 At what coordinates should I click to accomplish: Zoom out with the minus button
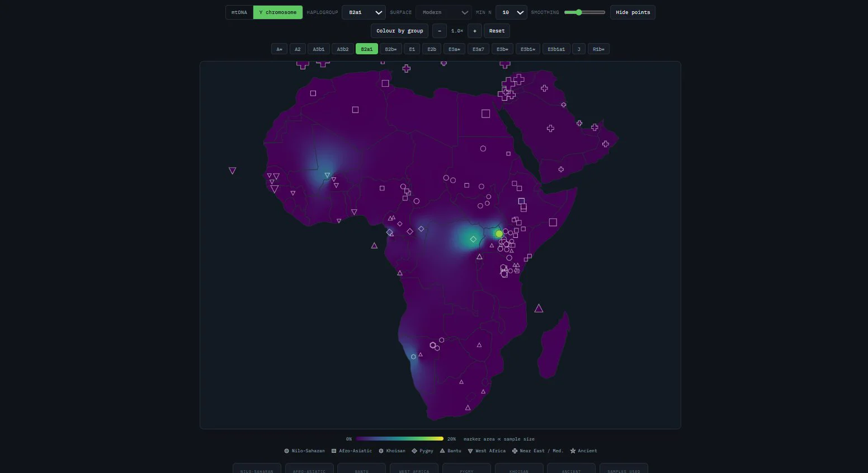tap(440, 31)
